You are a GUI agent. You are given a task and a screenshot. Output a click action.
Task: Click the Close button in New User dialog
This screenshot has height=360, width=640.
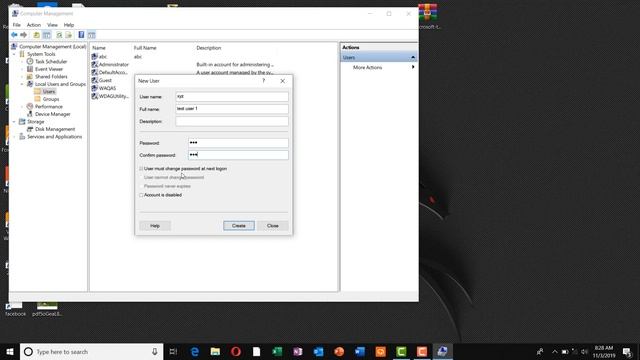[x=273, y=226]
